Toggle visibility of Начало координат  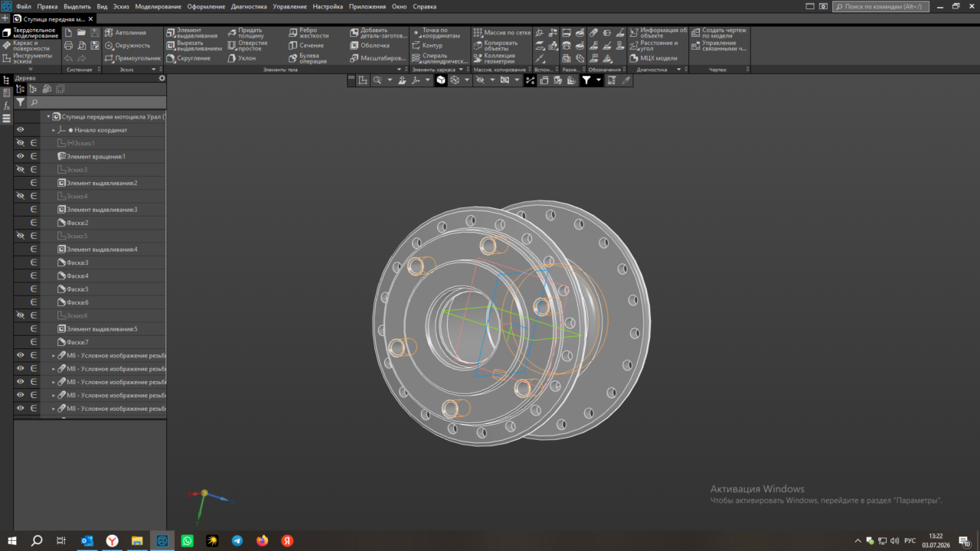click(x=21, y=130)
